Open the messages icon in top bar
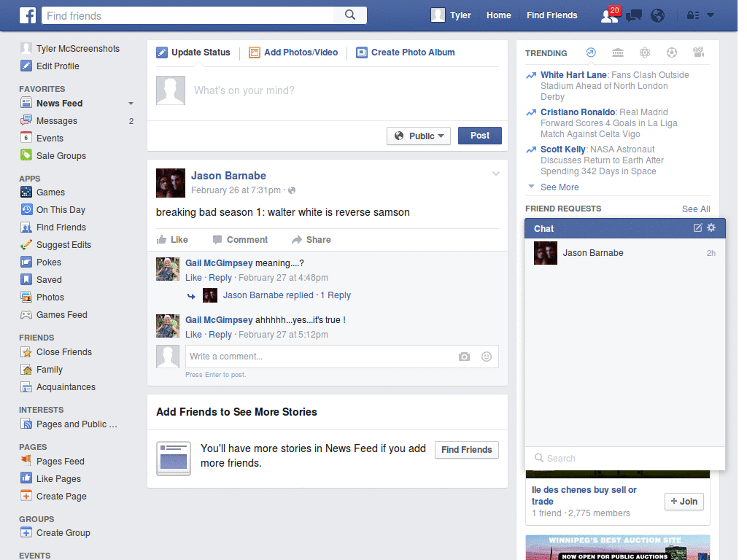The image size is (747, 560). point(634,16)
